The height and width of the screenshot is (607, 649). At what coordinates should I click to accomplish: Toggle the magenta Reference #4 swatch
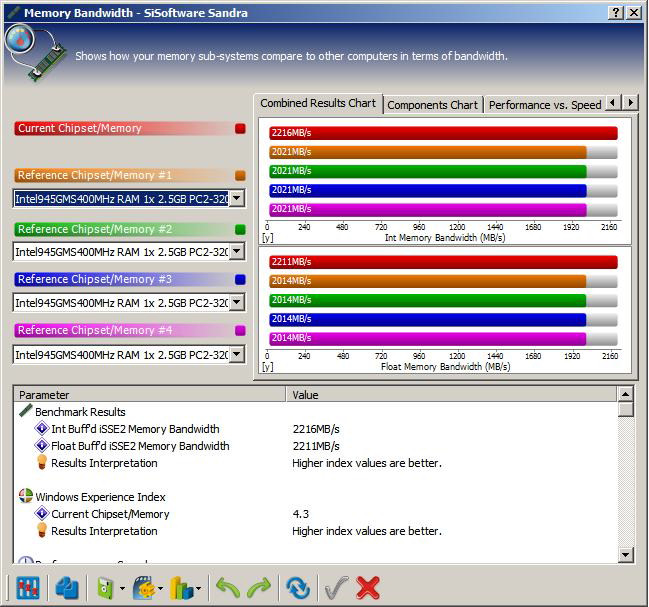240,331
